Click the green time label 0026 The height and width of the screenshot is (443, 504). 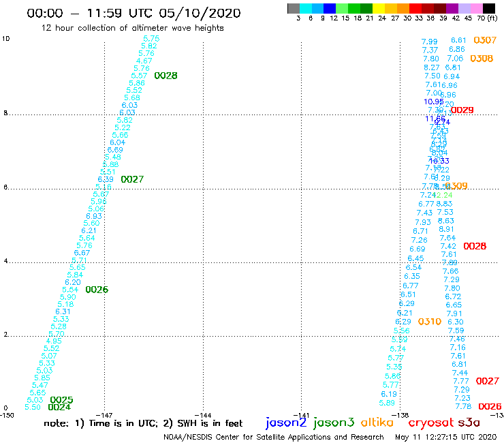[97, 290]
